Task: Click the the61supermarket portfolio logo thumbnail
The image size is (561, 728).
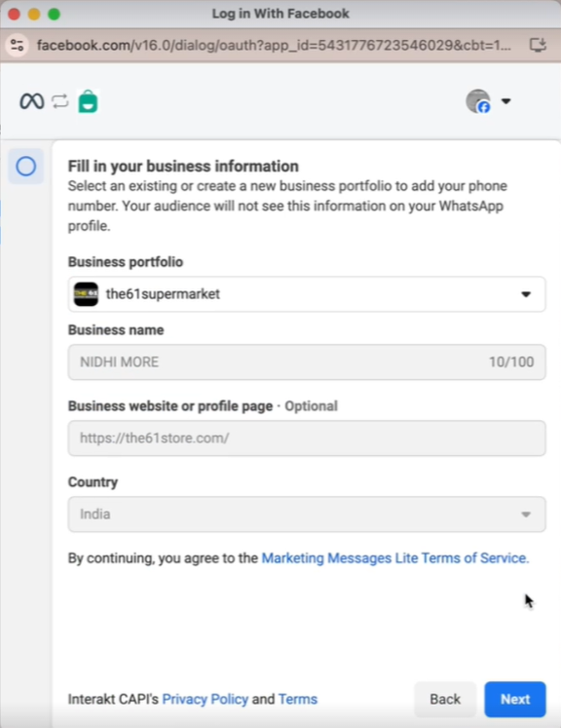Action: (86, 294)
